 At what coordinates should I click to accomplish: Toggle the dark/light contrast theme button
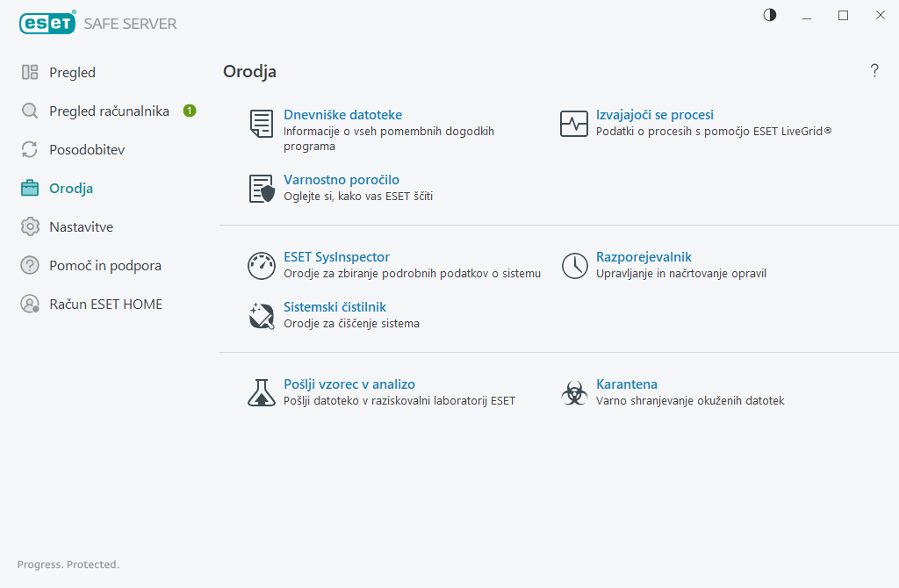point(770,15)
